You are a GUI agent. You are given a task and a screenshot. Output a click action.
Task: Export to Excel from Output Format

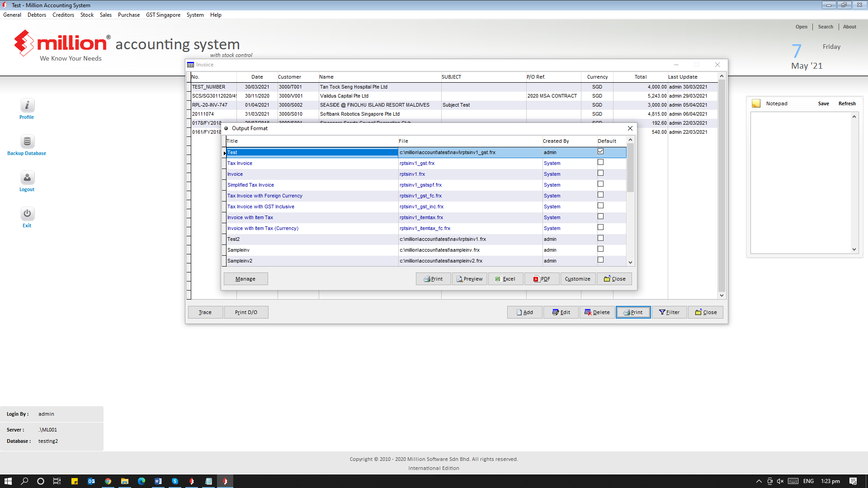pyautogui.click(x=505, y=279)
